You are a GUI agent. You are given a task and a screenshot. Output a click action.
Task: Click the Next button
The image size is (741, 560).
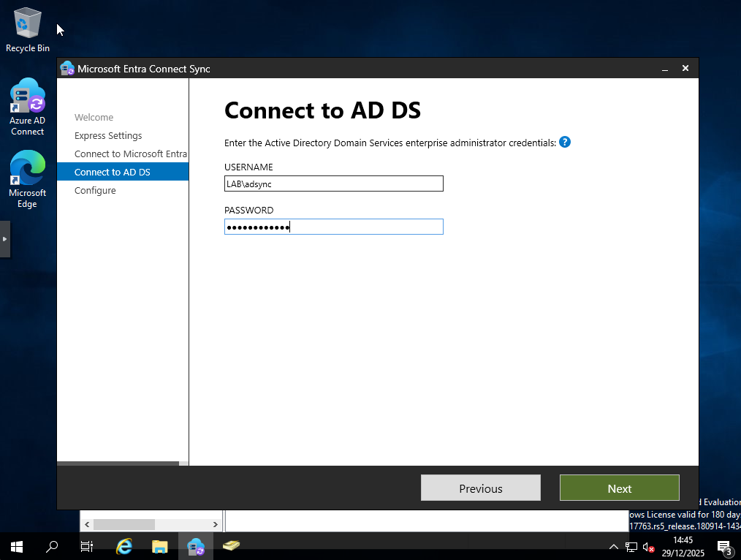619,488
